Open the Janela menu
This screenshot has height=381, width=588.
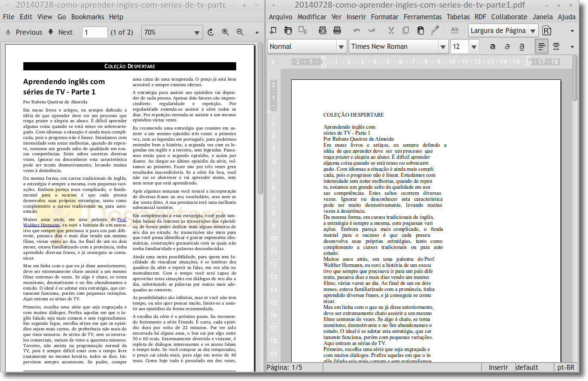click(x=543, y=17)
